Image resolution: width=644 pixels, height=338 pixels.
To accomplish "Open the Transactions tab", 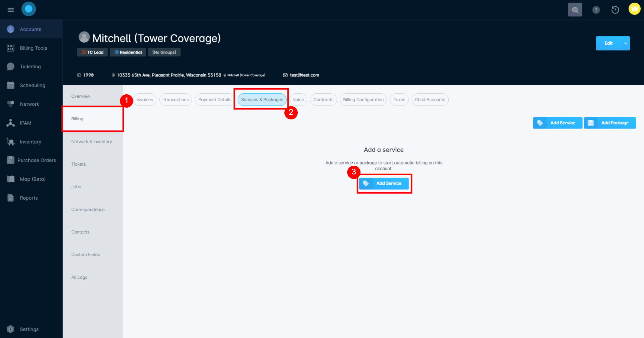I will point(176,100).
